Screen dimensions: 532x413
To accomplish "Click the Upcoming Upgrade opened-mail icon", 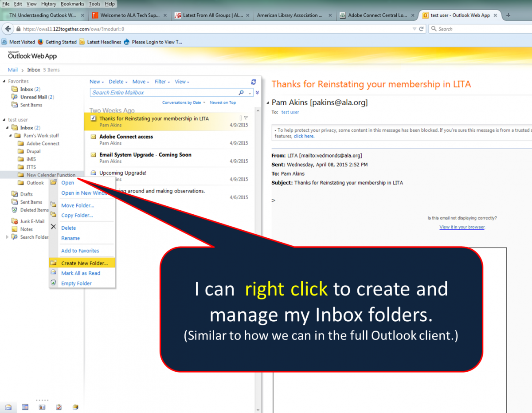I will click(x=94, y=173).
